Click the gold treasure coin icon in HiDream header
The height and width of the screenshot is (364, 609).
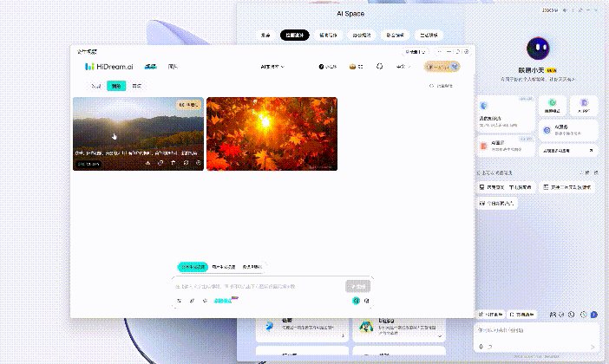[352, 67]
